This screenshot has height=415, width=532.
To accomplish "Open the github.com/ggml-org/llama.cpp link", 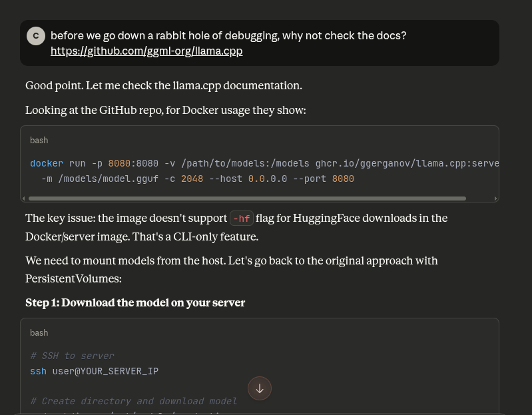I will pyautogui.click(x=146, y=51).
